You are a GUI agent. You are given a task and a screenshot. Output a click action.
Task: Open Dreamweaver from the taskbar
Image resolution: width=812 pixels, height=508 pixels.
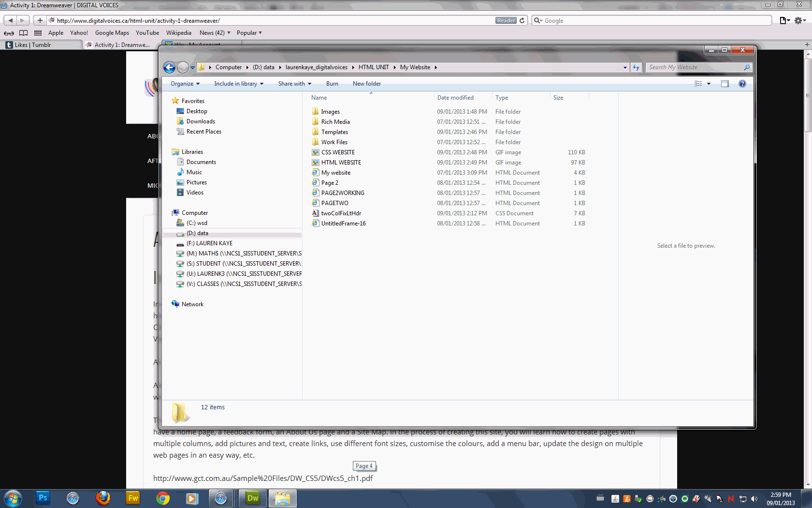click(253, 498)
